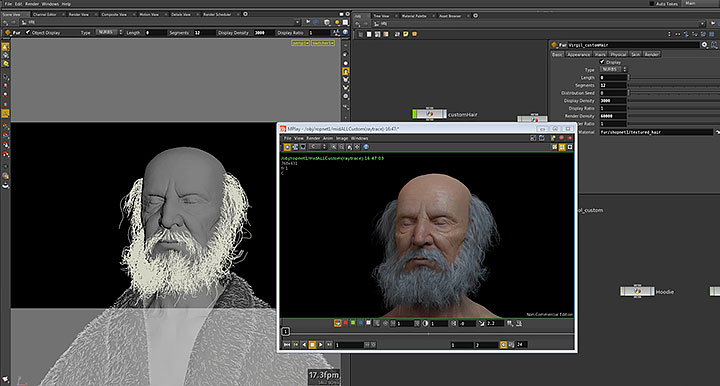Open the MPlay image plane C dropdown
Viewport: 720px width, 386px height.
(x=317, y=147)
